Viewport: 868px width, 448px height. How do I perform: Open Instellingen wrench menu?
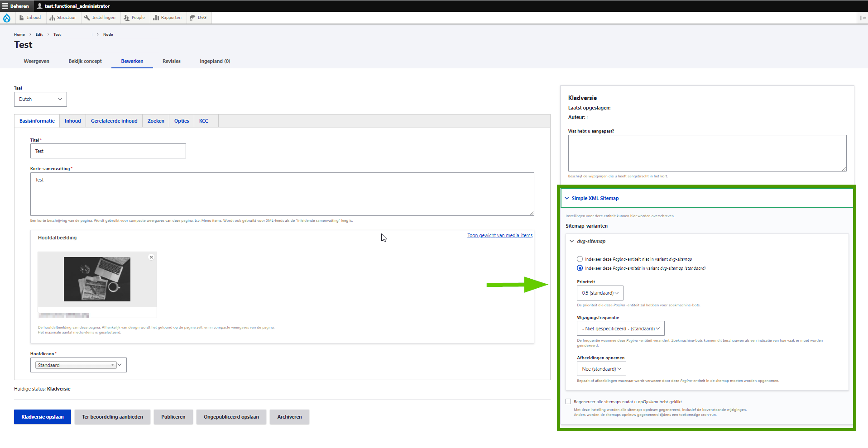coord(100,18)
